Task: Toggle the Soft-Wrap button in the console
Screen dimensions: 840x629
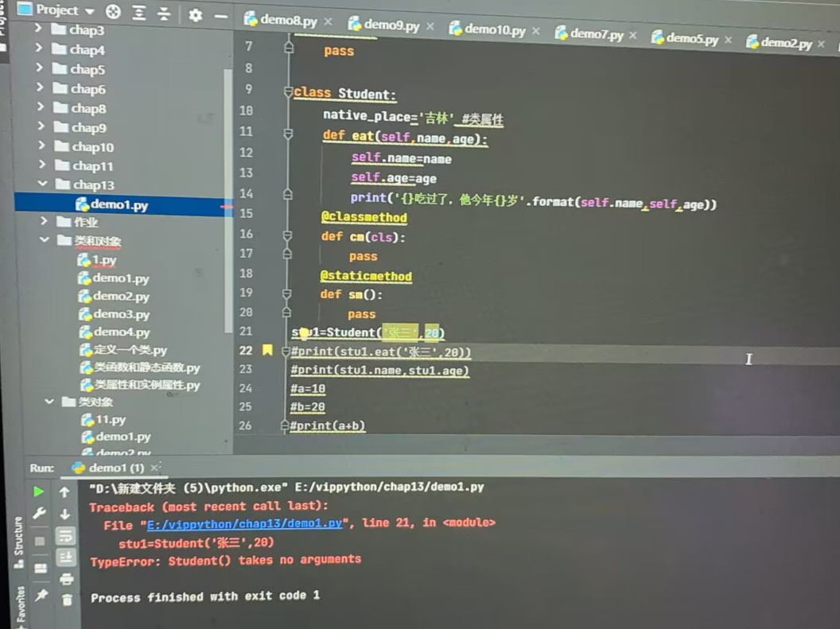Action: point(66,535)
